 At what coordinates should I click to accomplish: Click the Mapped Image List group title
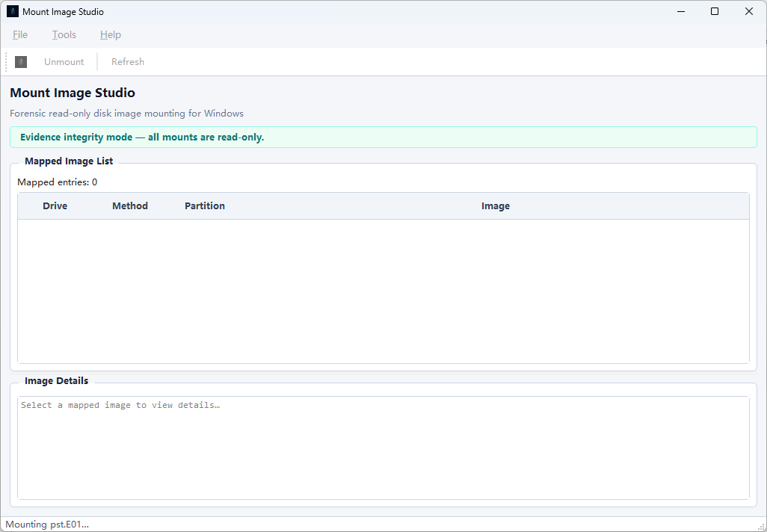[69, 161]
